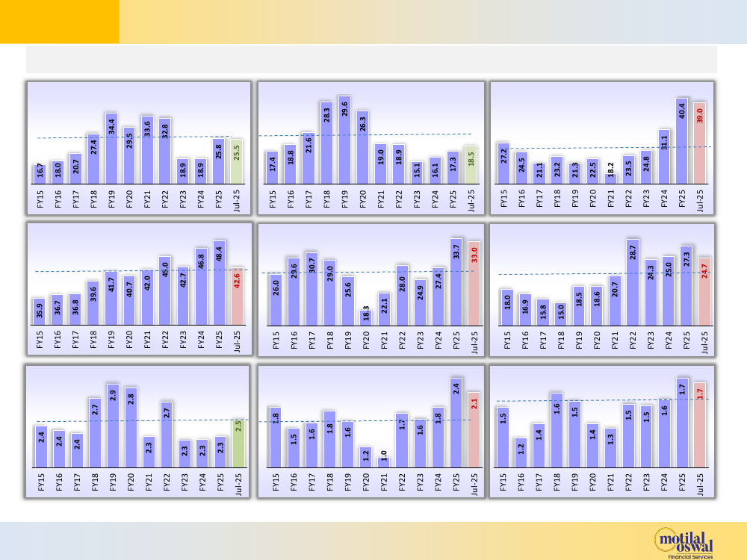Screen dimensions: 747x560
Task: Click the red Jul-25 bar labeled 39.0
Action: click(x=700, y=143)
